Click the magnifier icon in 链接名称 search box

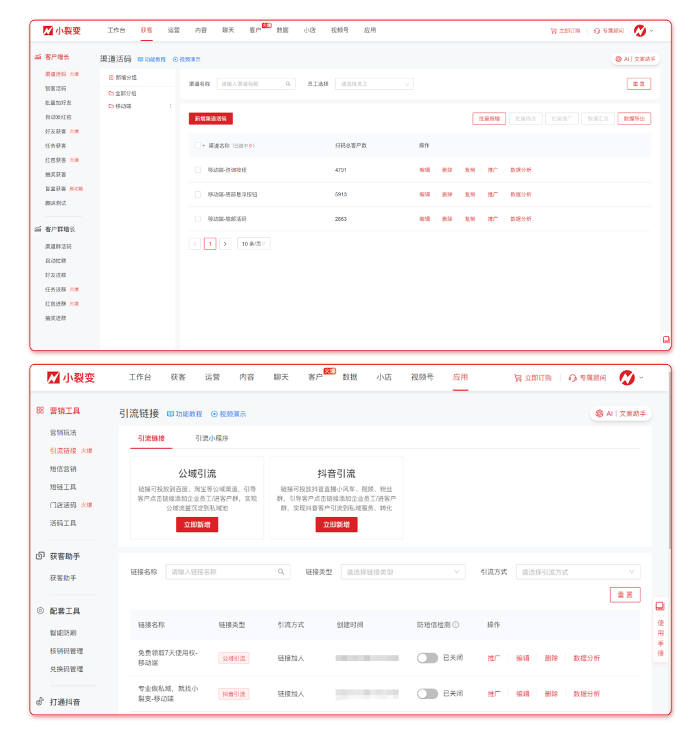tap(281, 572)
